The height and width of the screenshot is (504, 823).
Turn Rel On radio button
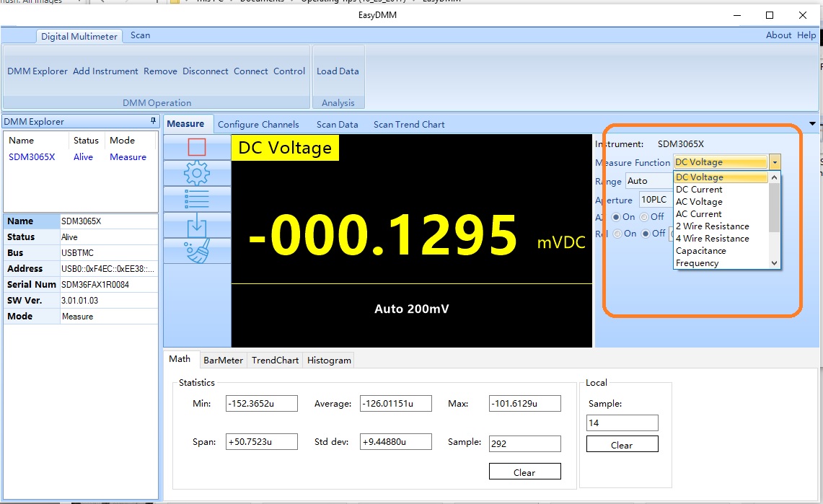(617, 234)
